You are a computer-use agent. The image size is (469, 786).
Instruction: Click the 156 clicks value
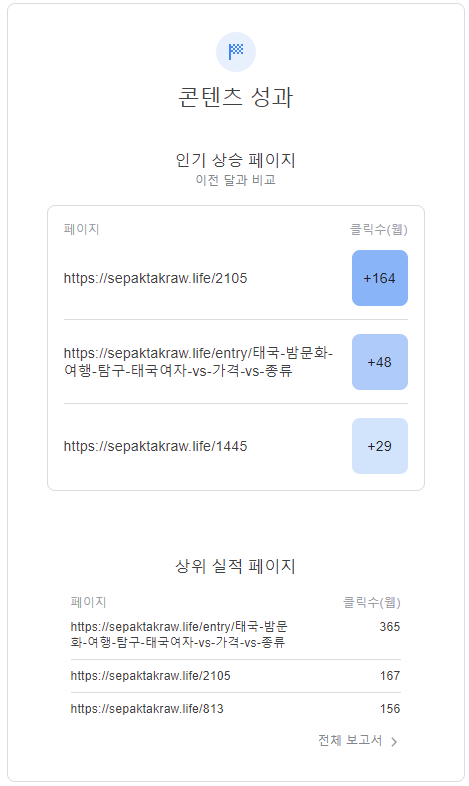(x=390, y=709)
